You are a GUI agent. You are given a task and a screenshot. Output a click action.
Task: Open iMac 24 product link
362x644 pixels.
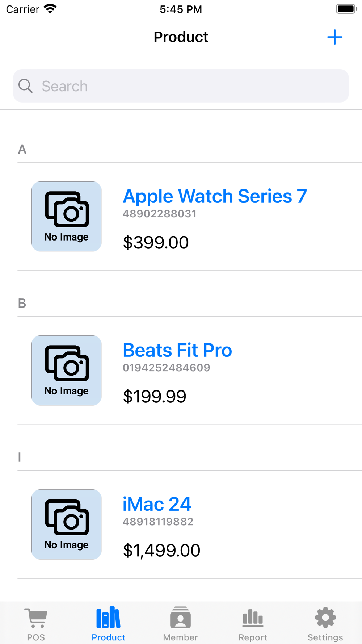157,504
